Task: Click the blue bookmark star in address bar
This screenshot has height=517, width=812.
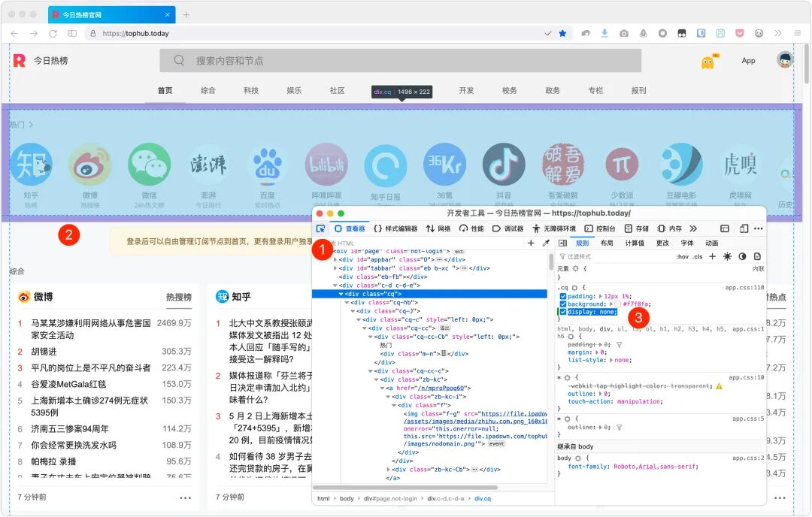Action: click(x=562, y=33)
